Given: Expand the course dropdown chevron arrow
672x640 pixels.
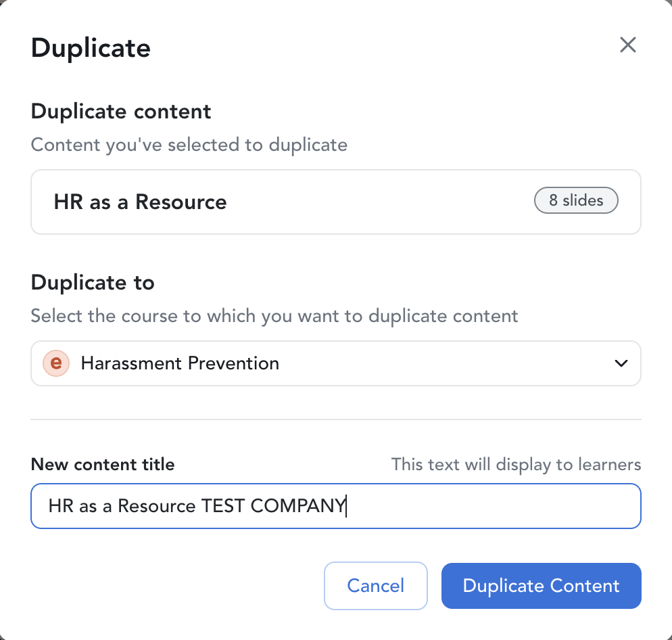Looking at the screenshot, I should tap(621, 363).
